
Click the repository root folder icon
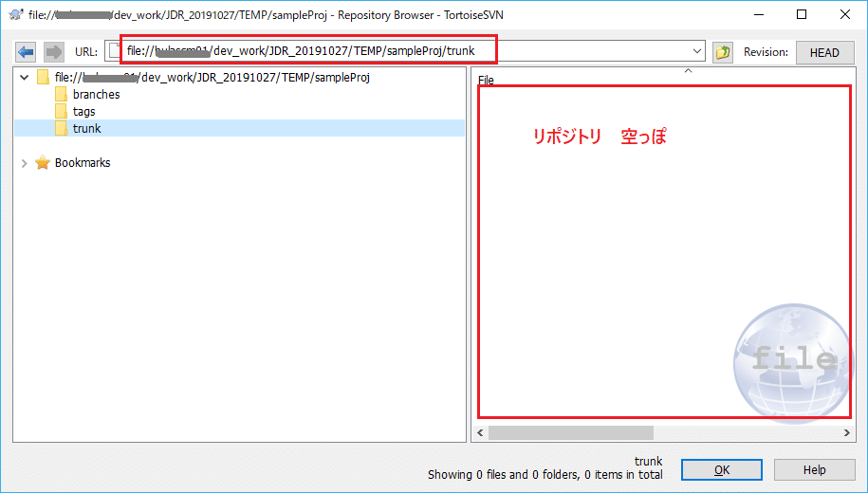(x=43, y=78)
